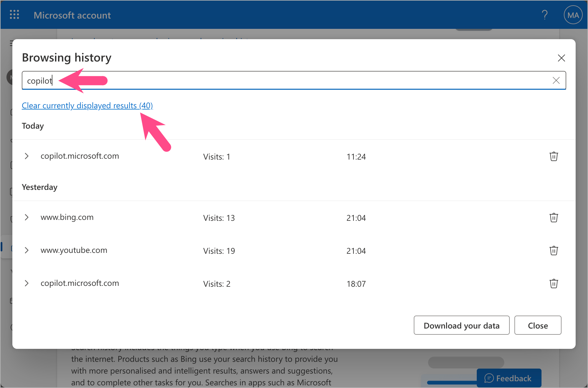Expand the www.bing.com entry
The height and width of the screenshot is (388, 588).
27,217
